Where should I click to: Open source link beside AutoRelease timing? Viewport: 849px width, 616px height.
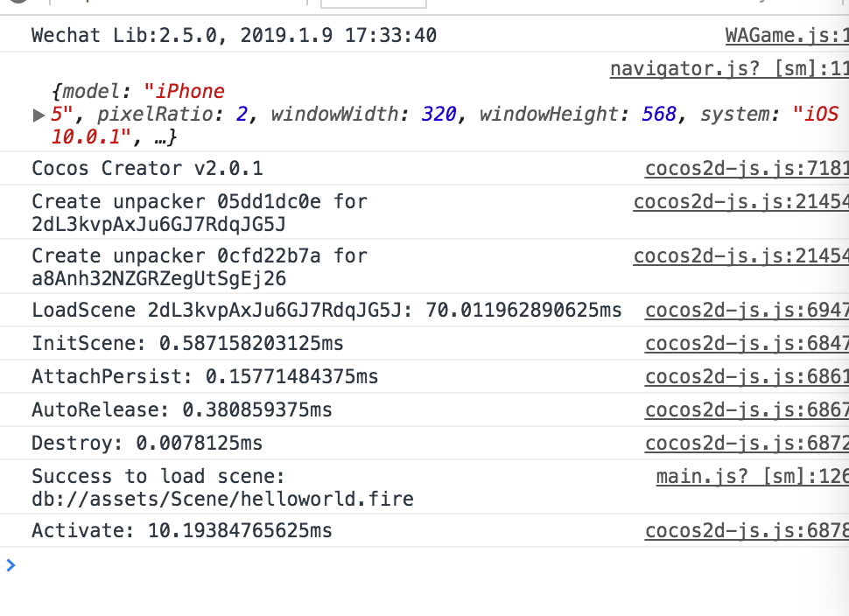(x=746, y=409)
